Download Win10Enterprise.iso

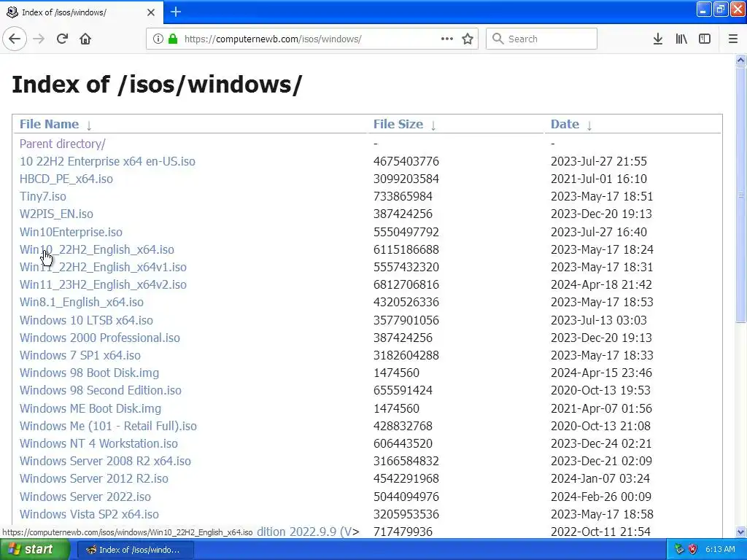[71, 233]
